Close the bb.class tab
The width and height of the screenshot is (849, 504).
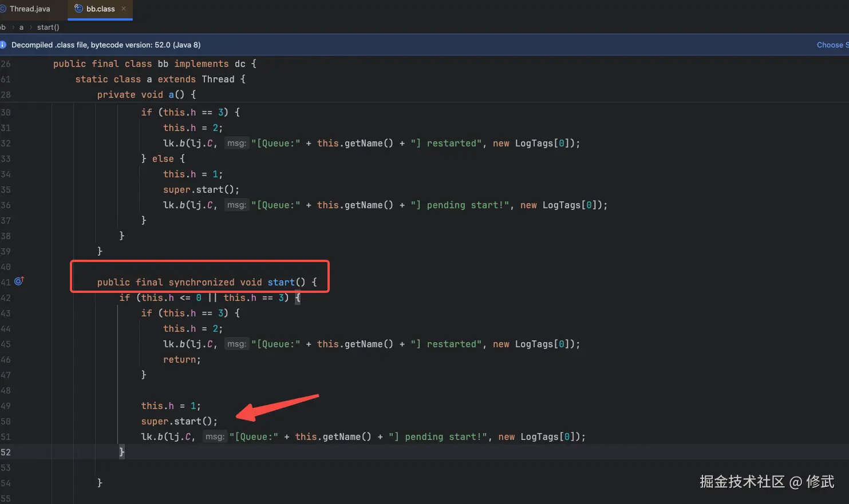[x=124, y=9]
